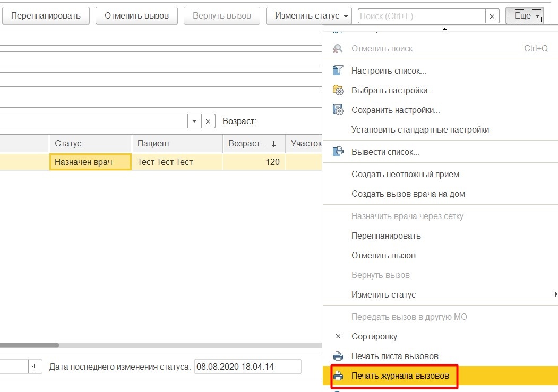Click into the Поиск (Ctrl+F) search field
The image size is (558, 392).
421,16
